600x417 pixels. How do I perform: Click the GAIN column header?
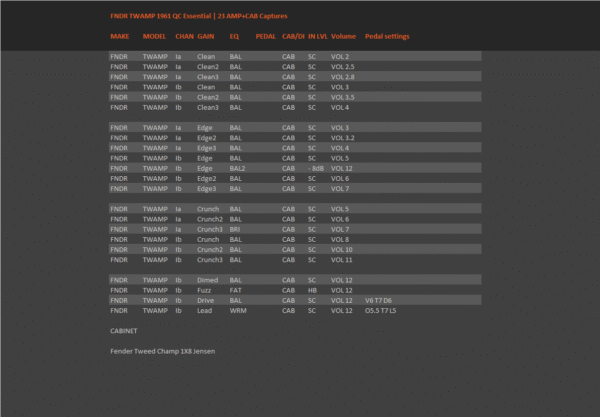206,37
